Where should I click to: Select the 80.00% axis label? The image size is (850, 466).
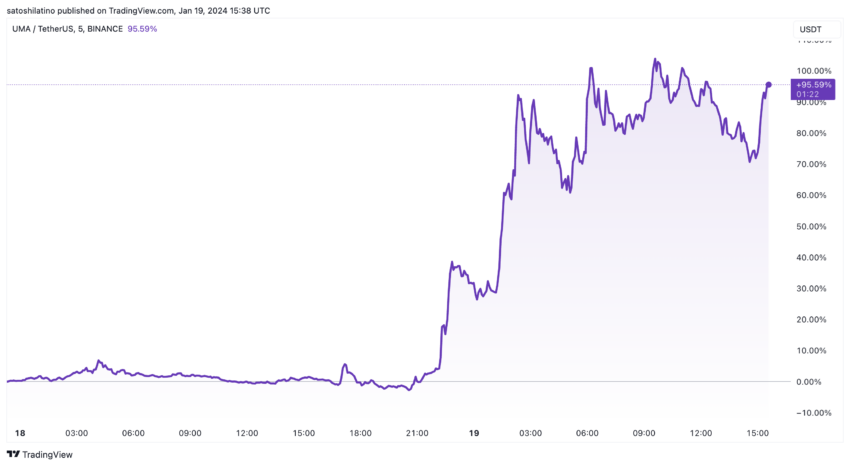pos(811,133)
